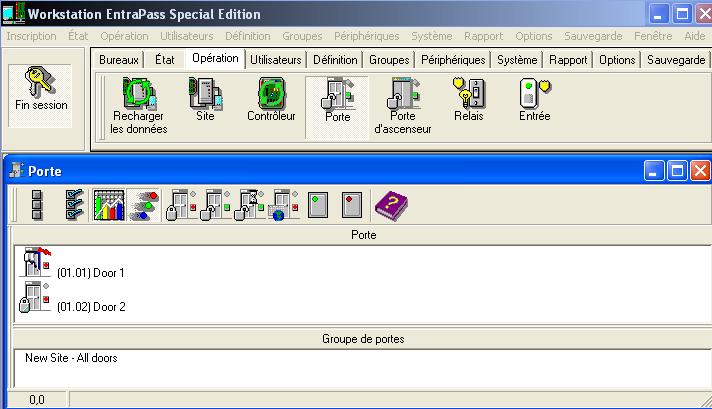The image size is (712, 409).
Task: Maximize the Porte child window
Action: point(677,171)
